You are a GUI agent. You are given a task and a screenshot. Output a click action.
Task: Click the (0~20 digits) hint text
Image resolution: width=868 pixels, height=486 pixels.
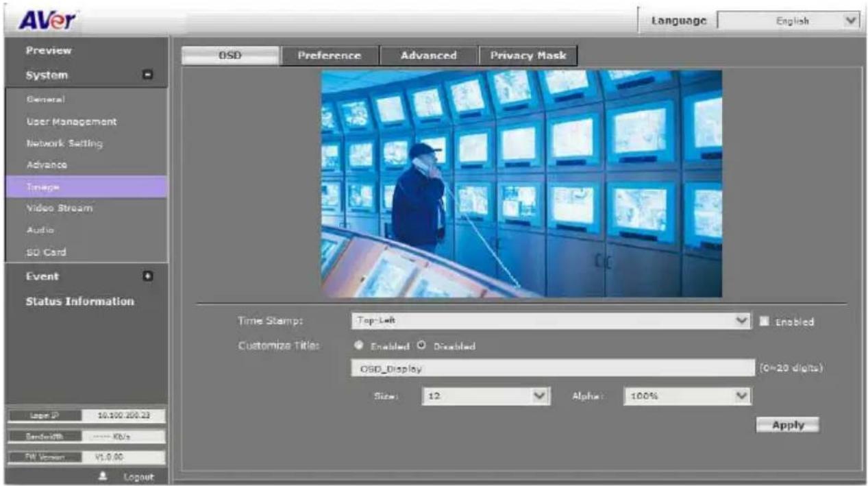click(x=791, y=369)
